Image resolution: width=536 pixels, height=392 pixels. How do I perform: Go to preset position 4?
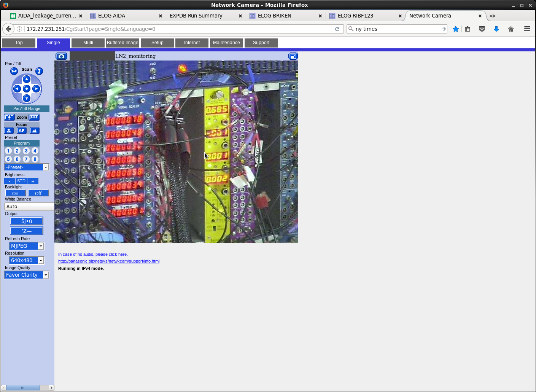point(35,151)
